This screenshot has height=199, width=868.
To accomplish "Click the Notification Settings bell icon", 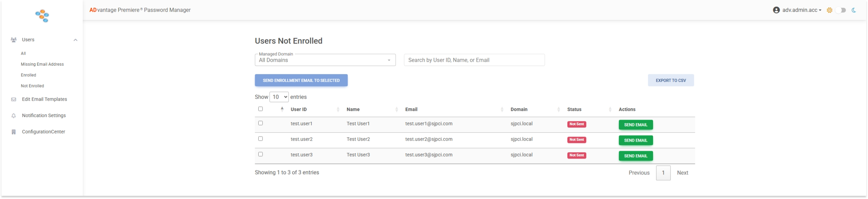I will [14, 116].
